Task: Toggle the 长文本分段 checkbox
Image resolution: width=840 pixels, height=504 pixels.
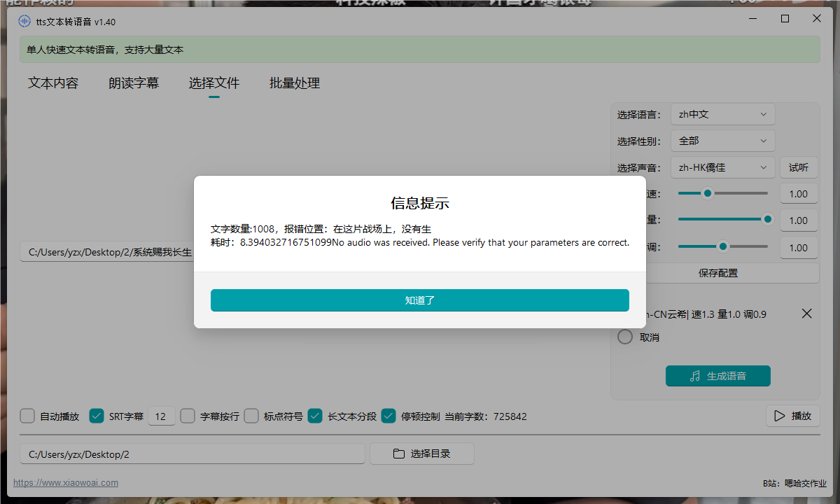Action: (315, 416)
